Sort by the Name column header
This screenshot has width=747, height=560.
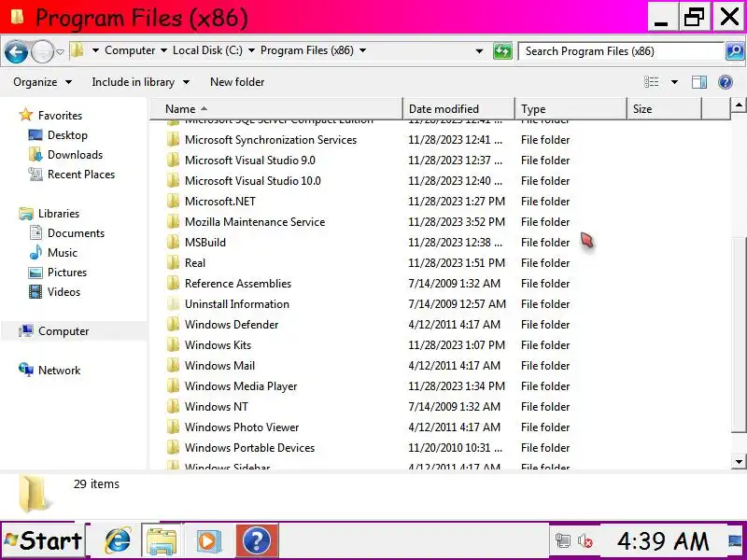pos(276,109)
